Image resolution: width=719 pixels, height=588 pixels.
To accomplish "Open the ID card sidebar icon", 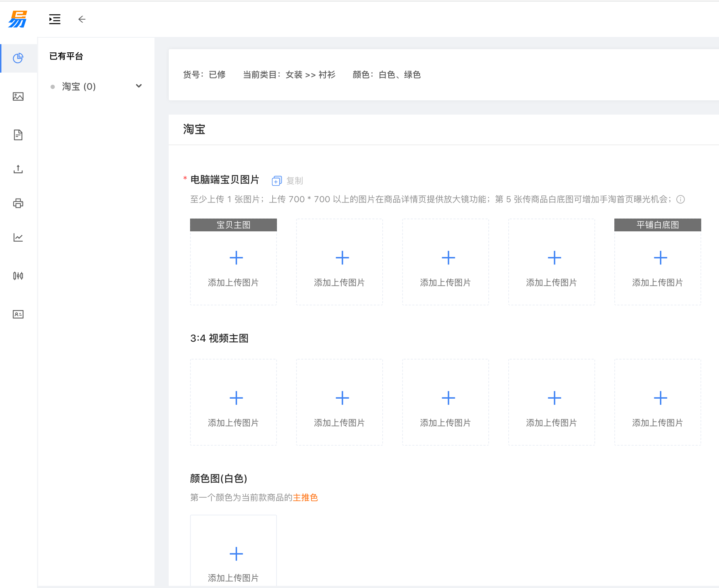I will (18, 314).
